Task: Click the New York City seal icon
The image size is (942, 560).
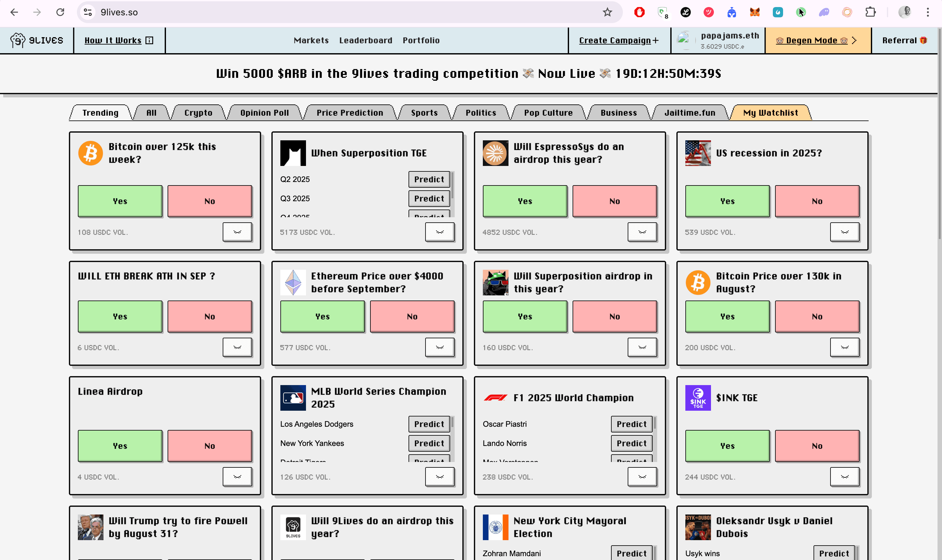Action: 496,527
